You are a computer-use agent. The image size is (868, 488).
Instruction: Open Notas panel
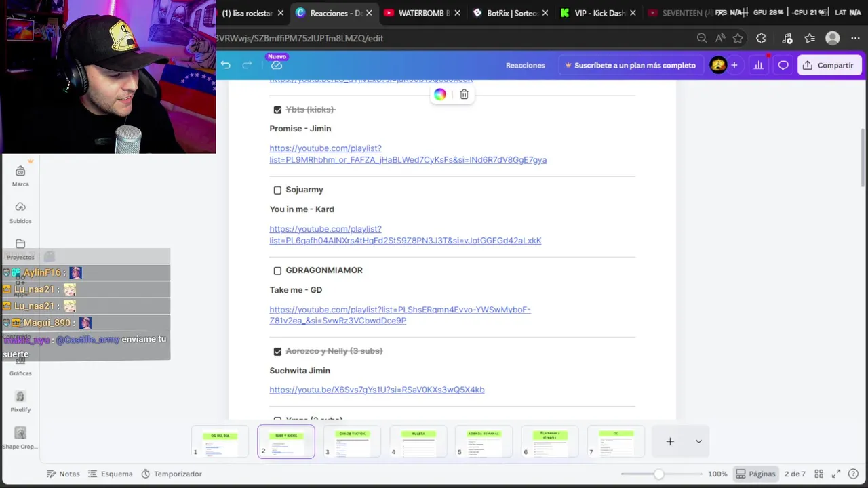click(x=62, y=474)
